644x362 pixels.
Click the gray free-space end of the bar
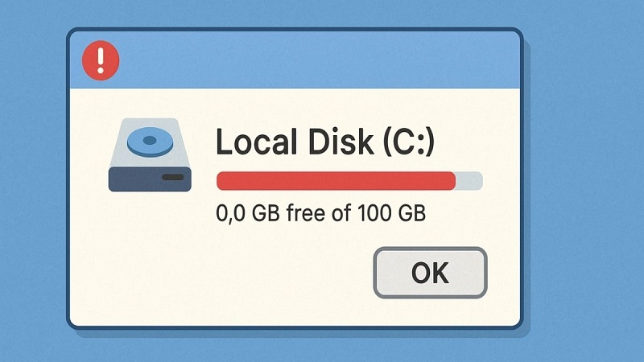coord(470,181)
